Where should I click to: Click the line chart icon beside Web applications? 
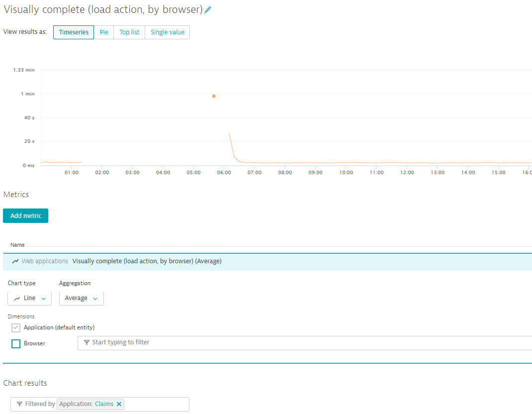tap(15, 261)
